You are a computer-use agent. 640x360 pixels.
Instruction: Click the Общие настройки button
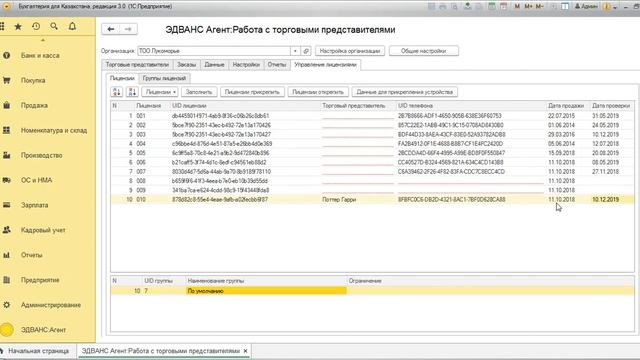[424, 51]
